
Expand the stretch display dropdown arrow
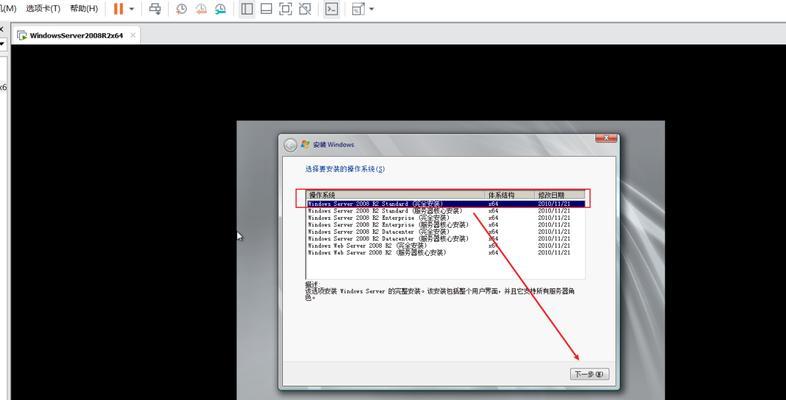tap(371, 9)
